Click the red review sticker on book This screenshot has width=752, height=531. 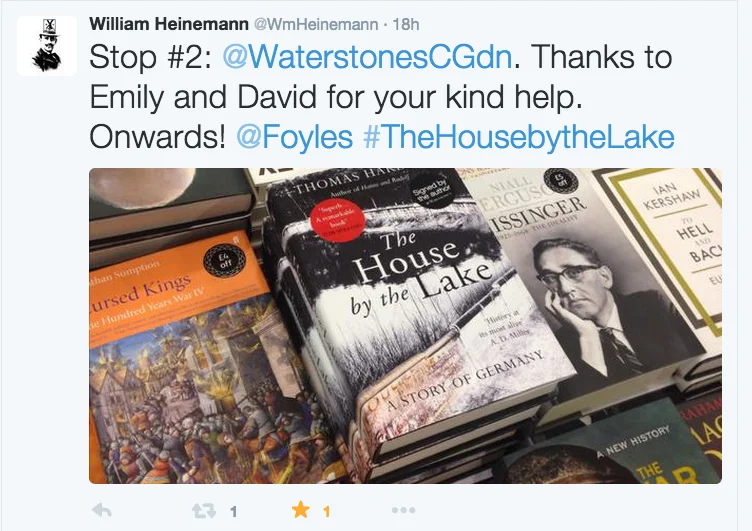coord(337,220)
